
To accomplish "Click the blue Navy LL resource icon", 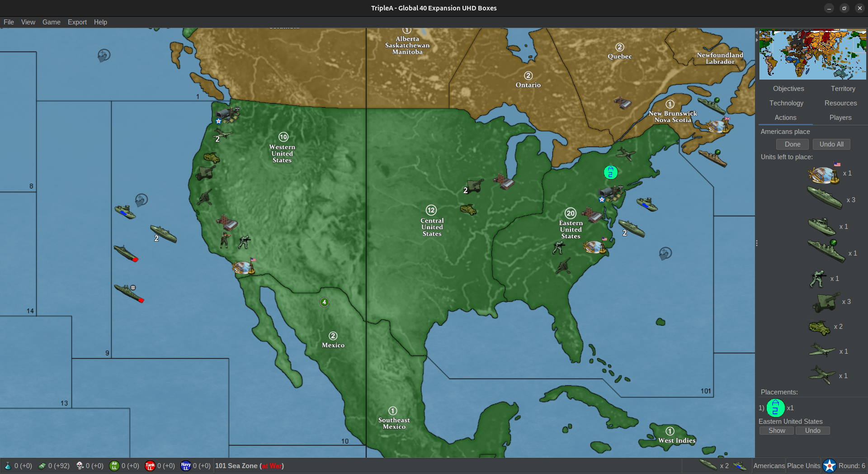I will tap(186, 466).
